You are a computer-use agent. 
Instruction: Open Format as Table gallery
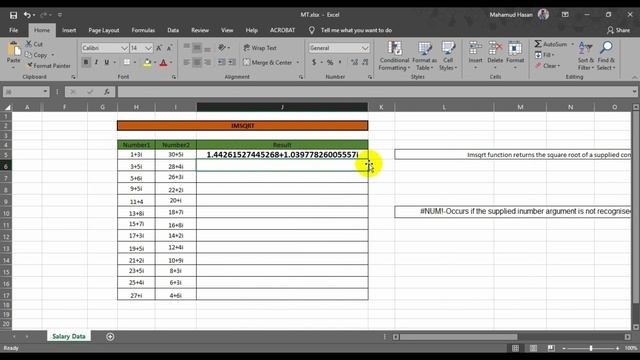point(424,56)
